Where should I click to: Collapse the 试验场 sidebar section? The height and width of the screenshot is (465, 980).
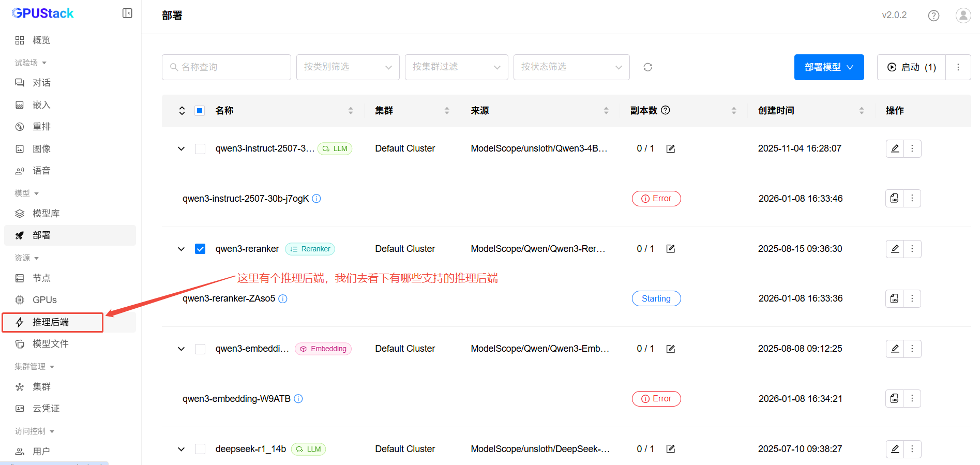click(31, 63)
